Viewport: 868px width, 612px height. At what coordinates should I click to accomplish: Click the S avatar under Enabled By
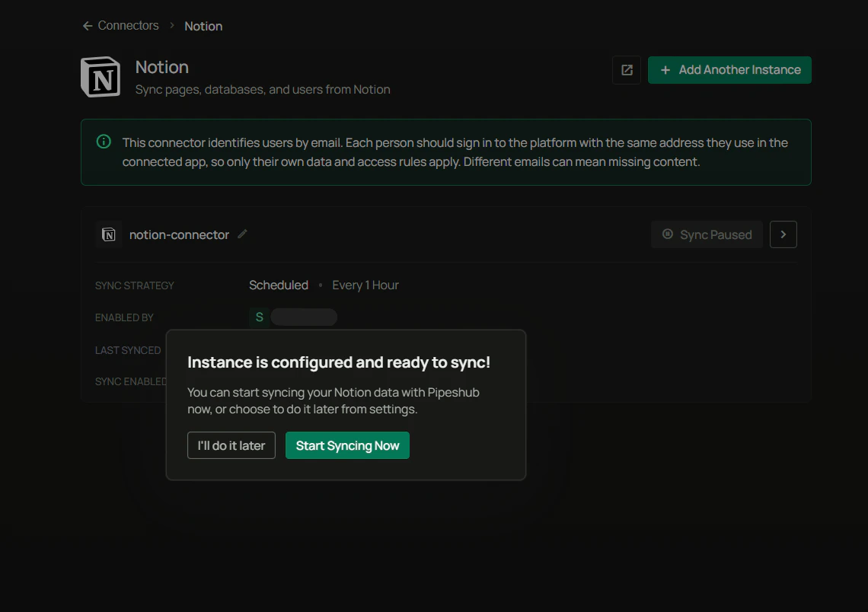tap(259, 317)
